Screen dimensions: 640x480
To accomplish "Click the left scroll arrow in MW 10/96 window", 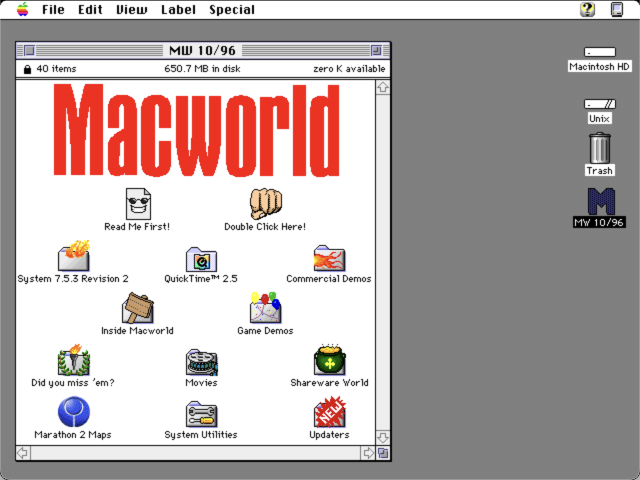I will click(x=23, y=453).
